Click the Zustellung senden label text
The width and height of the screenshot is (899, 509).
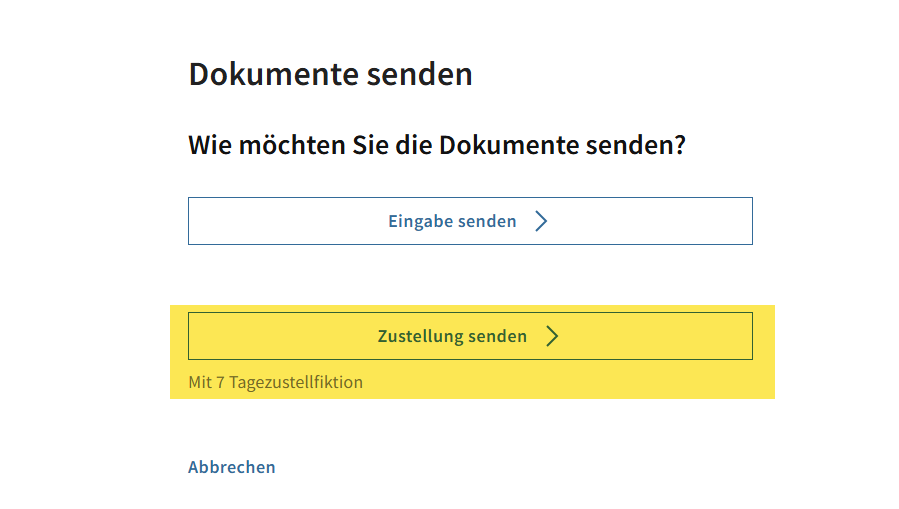(x=452, y=336)
